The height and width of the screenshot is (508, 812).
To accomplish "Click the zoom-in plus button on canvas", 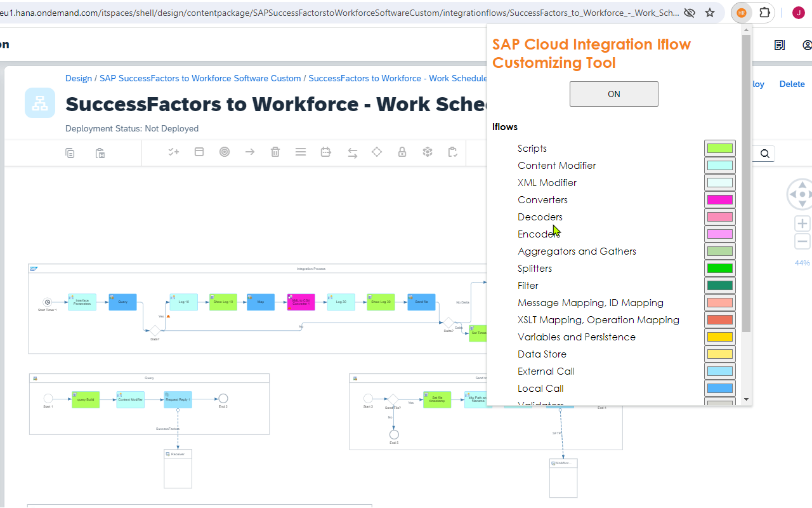I will pyautogui.click(x=802, y=224).
